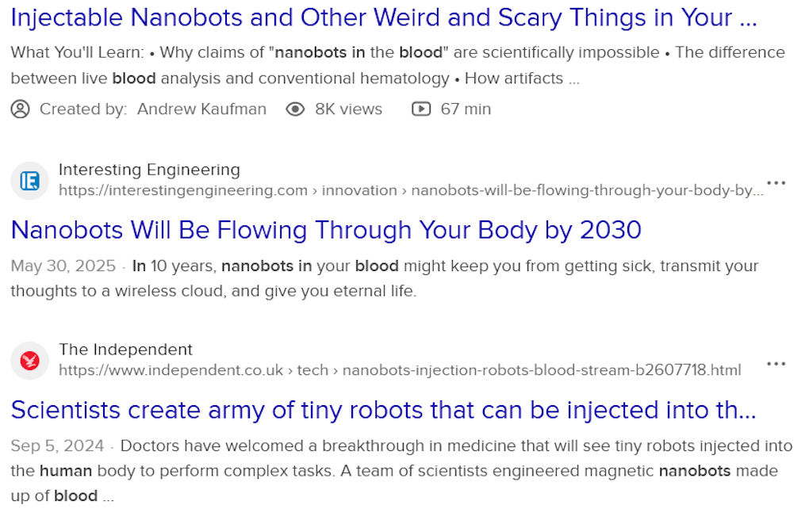Open the three-dot menu for The Independent result
The image size is (809, 532).
pos(776,364)
